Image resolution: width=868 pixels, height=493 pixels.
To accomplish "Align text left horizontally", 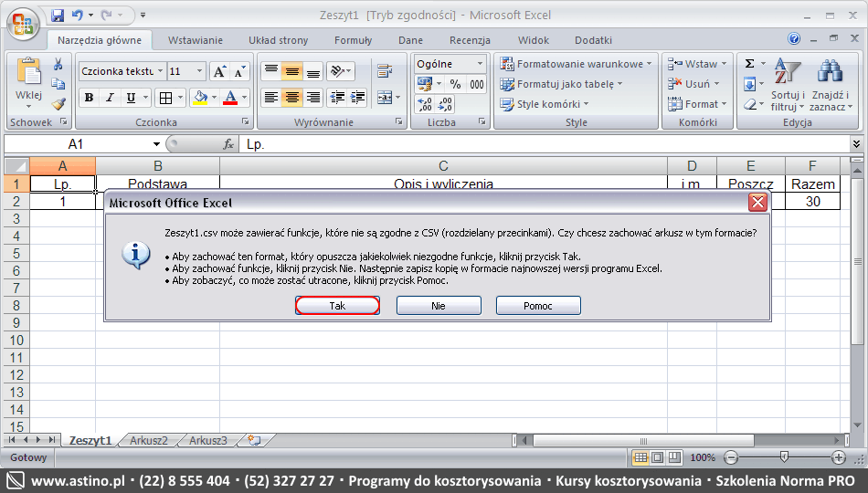I will click(271, 98).
